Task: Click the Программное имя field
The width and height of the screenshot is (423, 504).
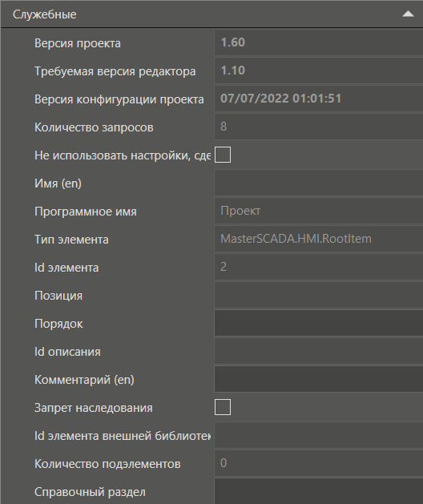Action: [x=319, y=211]
